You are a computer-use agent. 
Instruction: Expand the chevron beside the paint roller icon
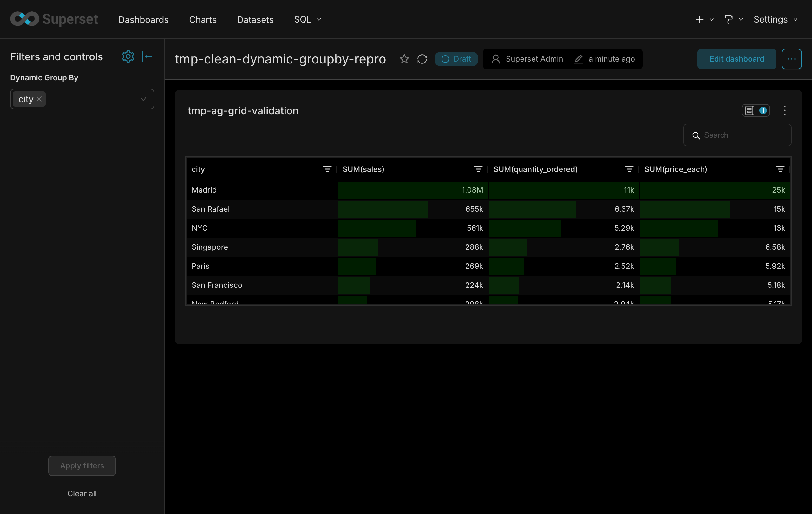(x=741, y=20)
